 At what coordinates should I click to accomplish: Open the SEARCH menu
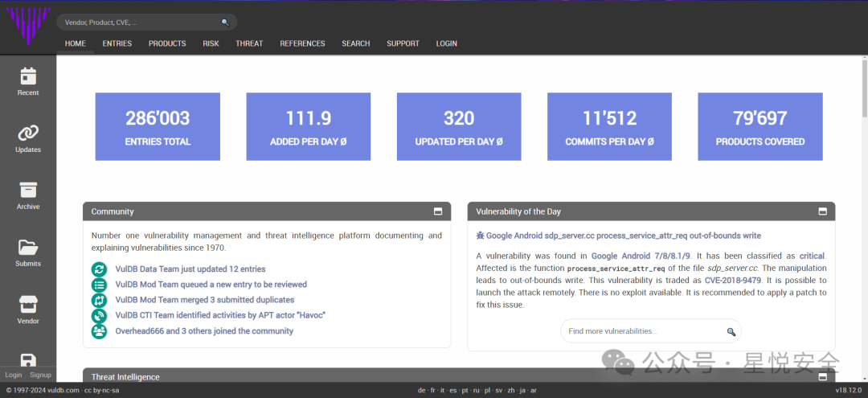coord(356,43)
